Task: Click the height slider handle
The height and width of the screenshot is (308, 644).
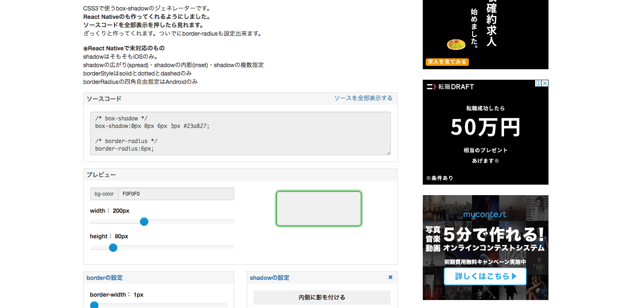Action: point(113,248)
